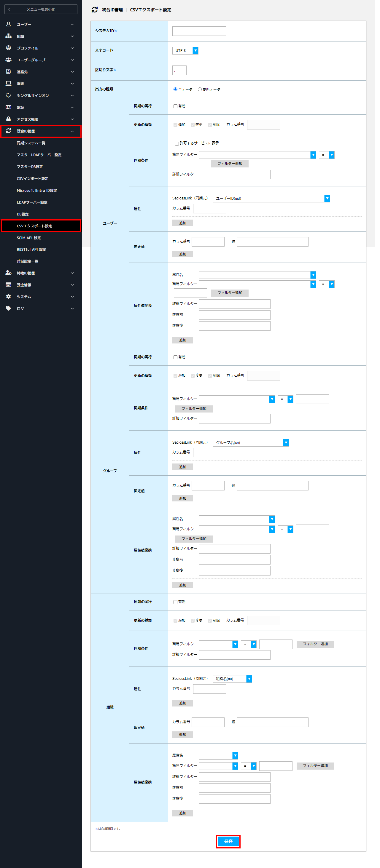Screen dimensions: 380x868
Task: Click the 端末 laptop icon
Action: (8, 83)
